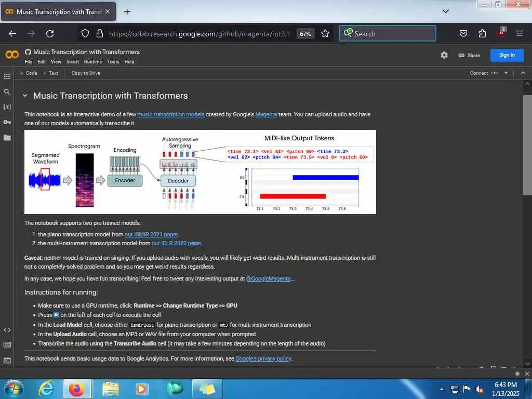Open the tracking protection shield icon
Screen dimensions: 532x399
click(x=85, y=34)
